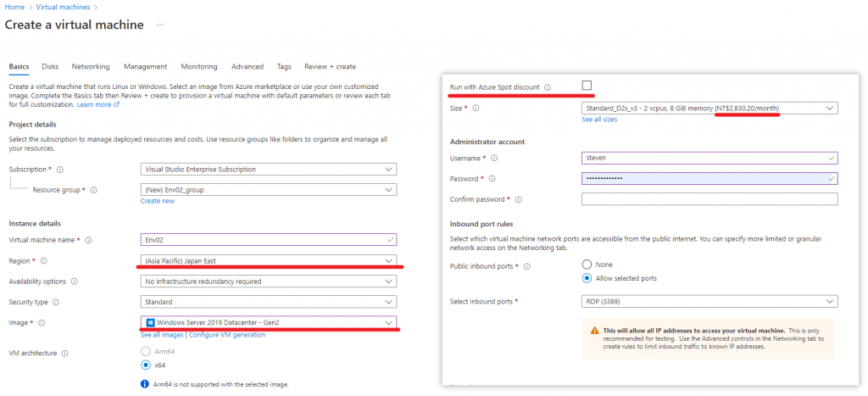This screenshot has width=868, height=396.
Task: Click the VM architecture info icon
Action: pyautogui.click(x=64, y=353)
